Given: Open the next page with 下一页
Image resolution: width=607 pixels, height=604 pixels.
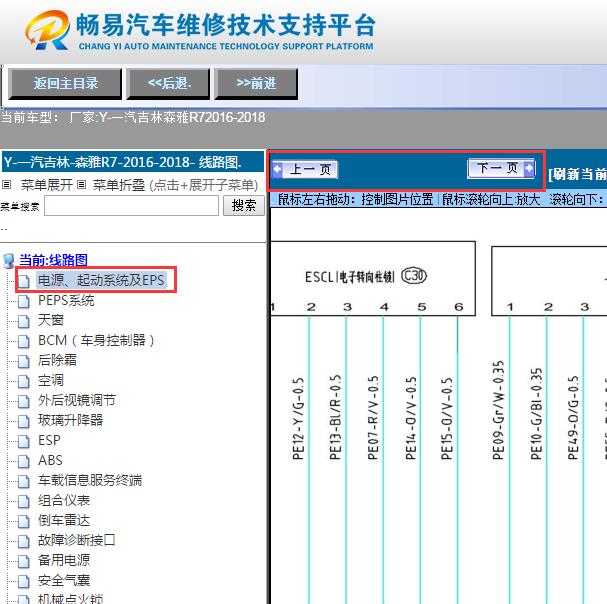Looking at the screenshot, I should point(501,168).
